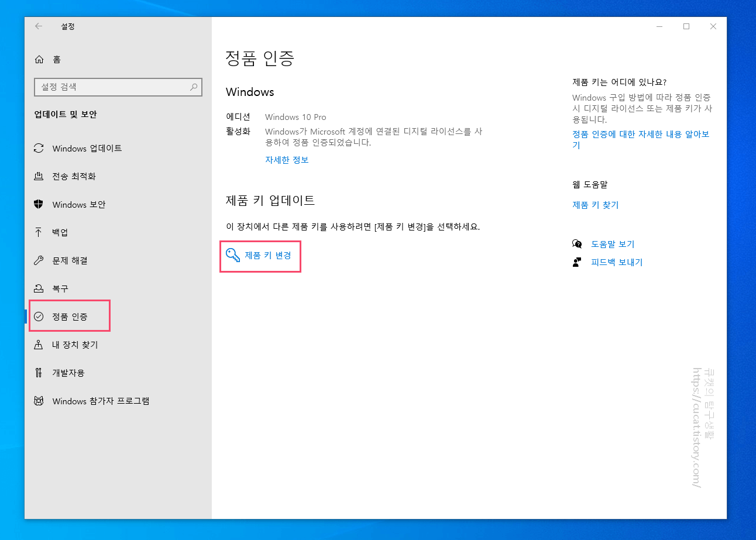
Task: Maximize the Settings window
Action: (686, 26)
